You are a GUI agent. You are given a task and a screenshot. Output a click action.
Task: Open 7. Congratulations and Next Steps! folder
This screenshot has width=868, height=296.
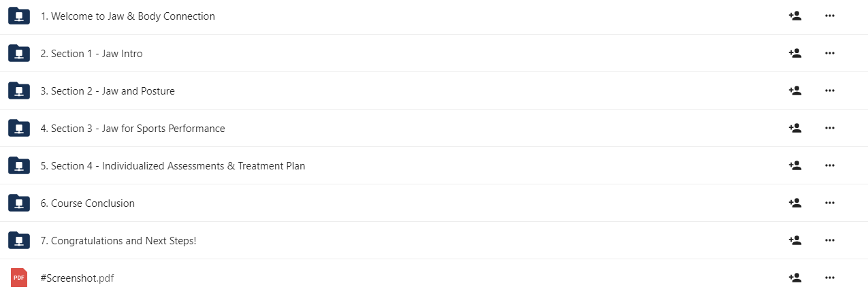(118, 241)
